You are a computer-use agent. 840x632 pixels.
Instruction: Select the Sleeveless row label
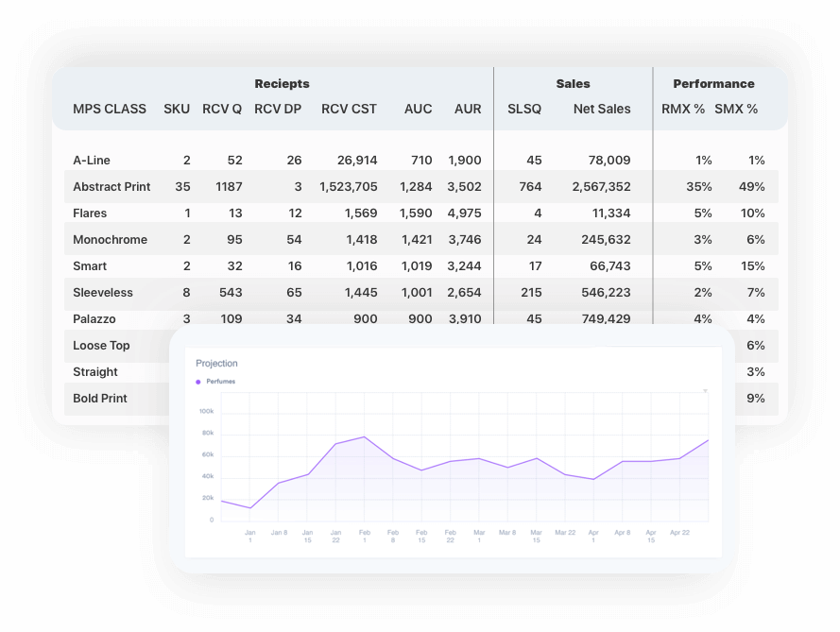(103, 293)
